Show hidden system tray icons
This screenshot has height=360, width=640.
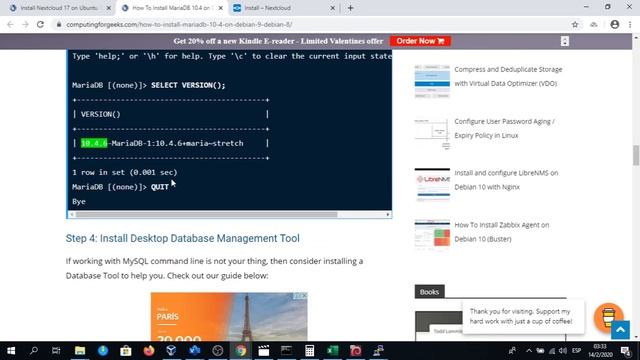coord(529,351)
